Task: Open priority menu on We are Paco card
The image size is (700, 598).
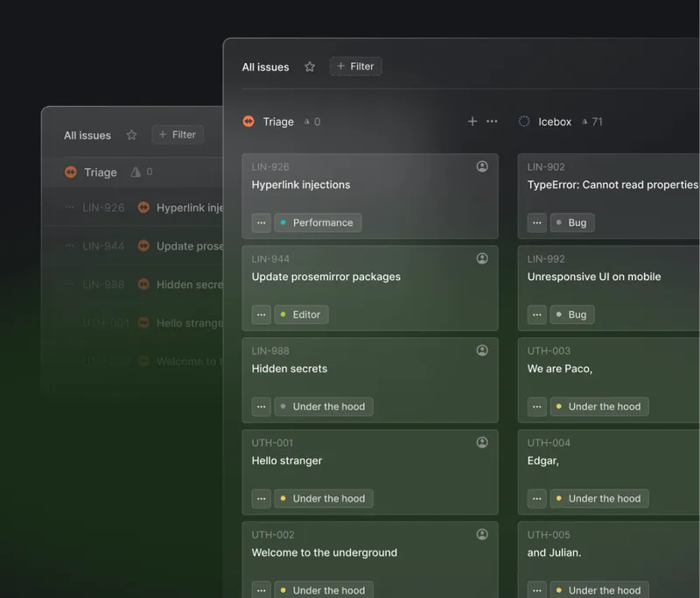Action: pyautogui.click(x=537, y=407)
